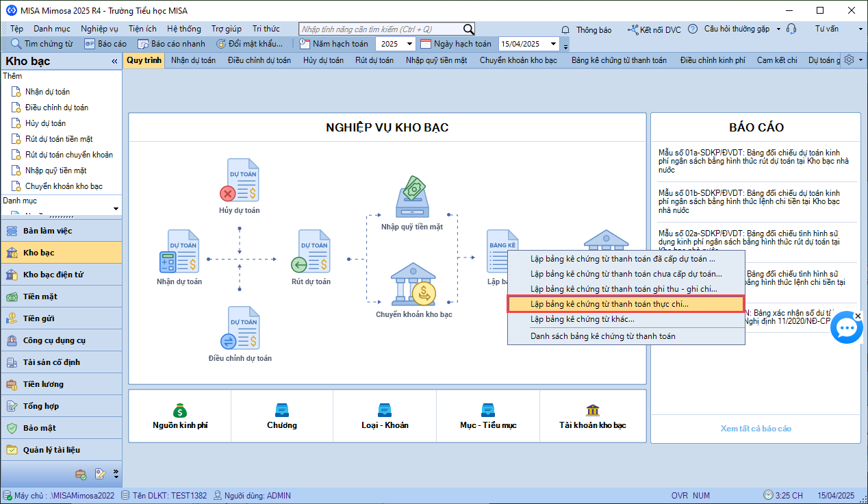Click Đổi mật khẩu toolbar button

(x=250, y=44)
